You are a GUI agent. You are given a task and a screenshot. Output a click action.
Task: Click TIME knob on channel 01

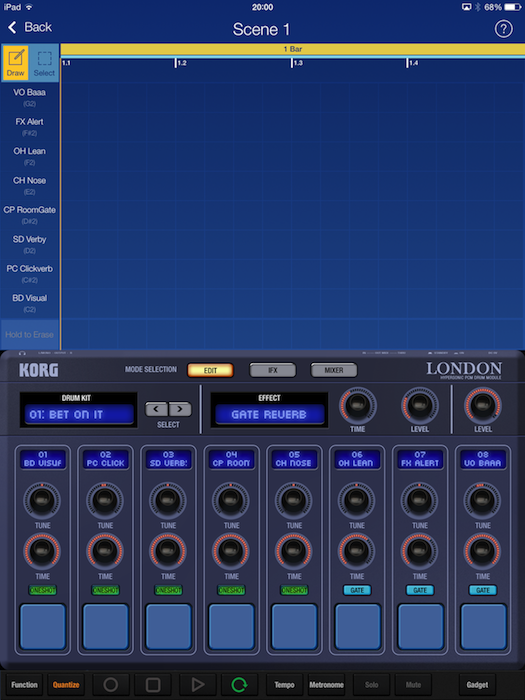(42, 551)
